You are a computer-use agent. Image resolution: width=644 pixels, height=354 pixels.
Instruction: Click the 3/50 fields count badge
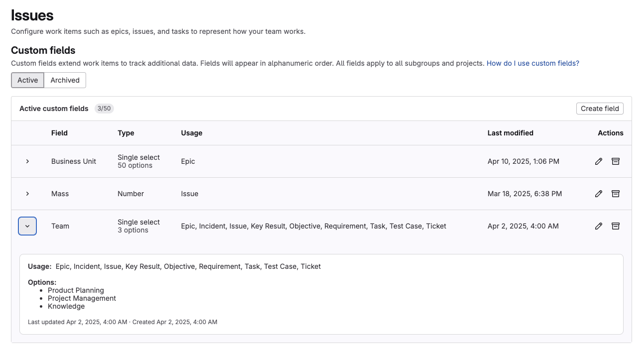pos(104,109)
